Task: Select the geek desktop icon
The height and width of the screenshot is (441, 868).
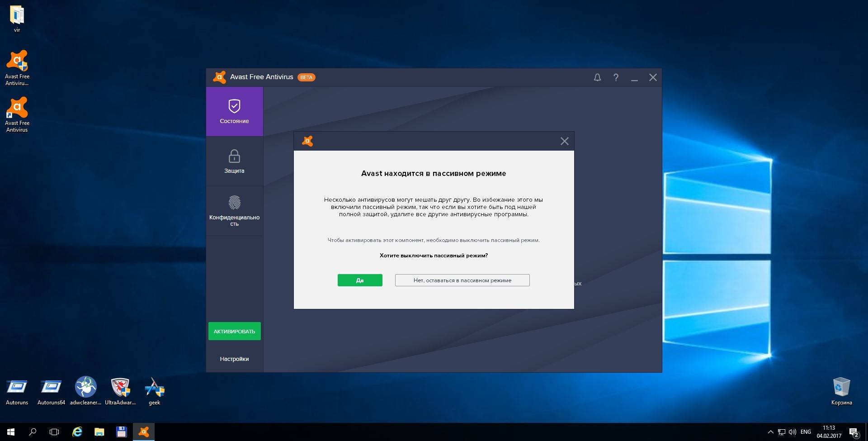Action: click(x=154, y=391)
